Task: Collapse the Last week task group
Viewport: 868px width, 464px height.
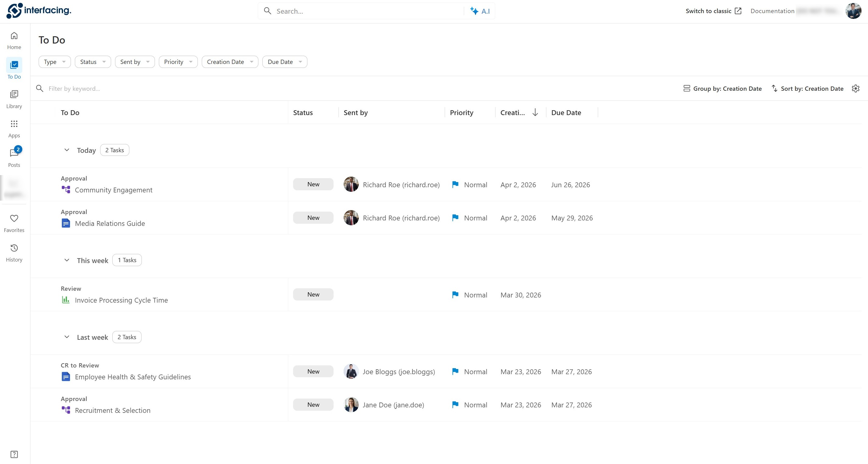Action: click(67, 337)
